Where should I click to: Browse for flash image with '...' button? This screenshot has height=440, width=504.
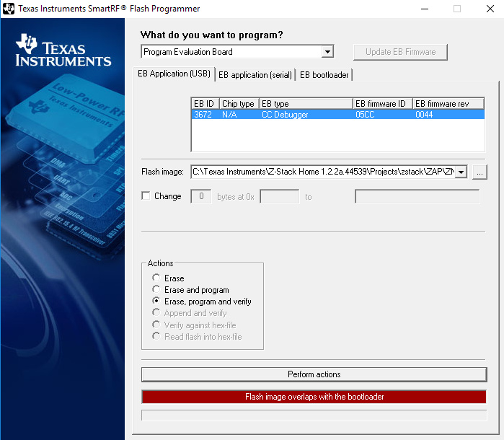[479, 172]
